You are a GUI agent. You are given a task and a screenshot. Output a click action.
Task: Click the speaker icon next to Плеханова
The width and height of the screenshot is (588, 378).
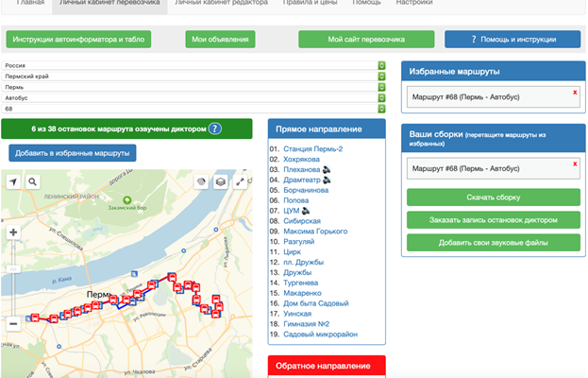pos(327,170)
